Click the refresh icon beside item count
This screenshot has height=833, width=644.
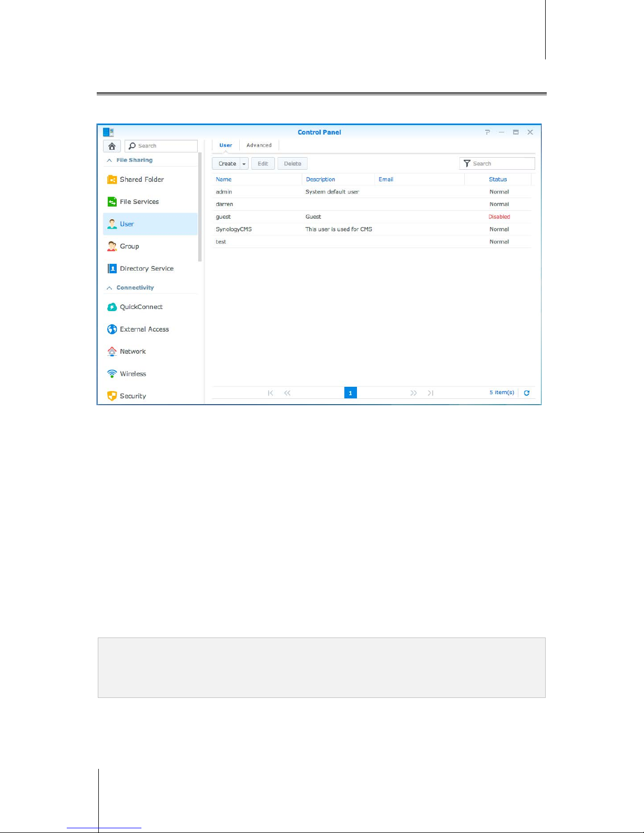(527, 393)
